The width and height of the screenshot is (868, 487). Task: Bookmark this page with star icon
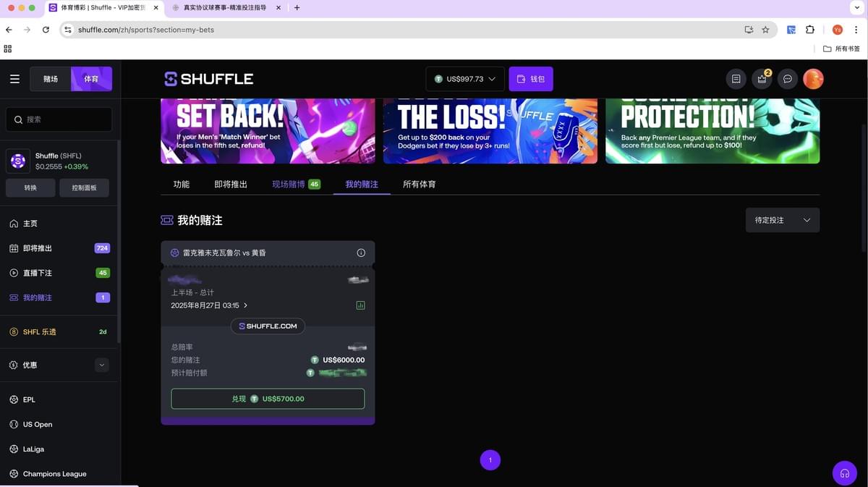(765, 30)
